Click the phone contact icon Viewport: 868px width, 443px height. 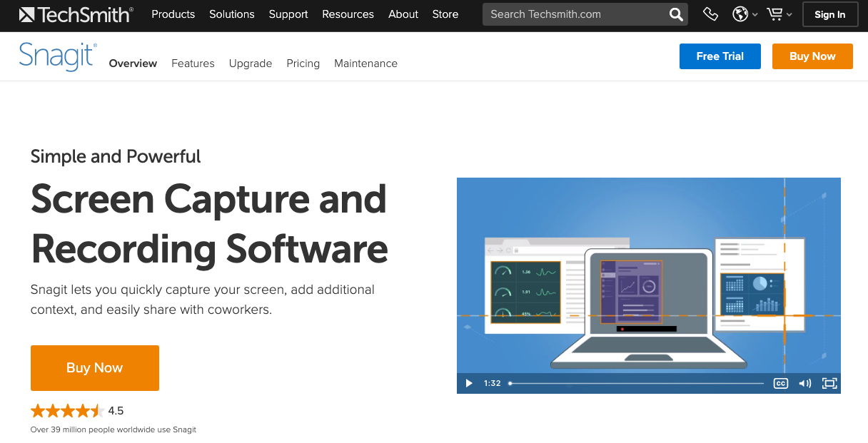710,14
